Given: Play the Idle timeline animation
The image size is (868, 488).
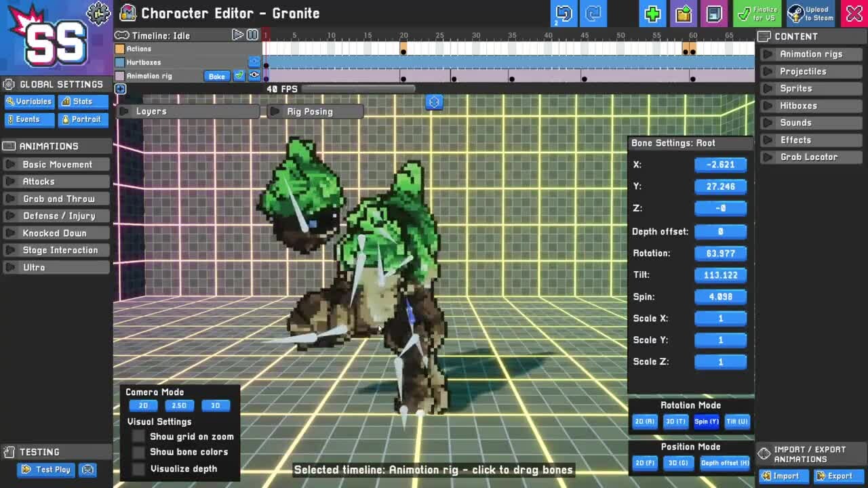Looking at the screenshot, I should tap(237, 35).
